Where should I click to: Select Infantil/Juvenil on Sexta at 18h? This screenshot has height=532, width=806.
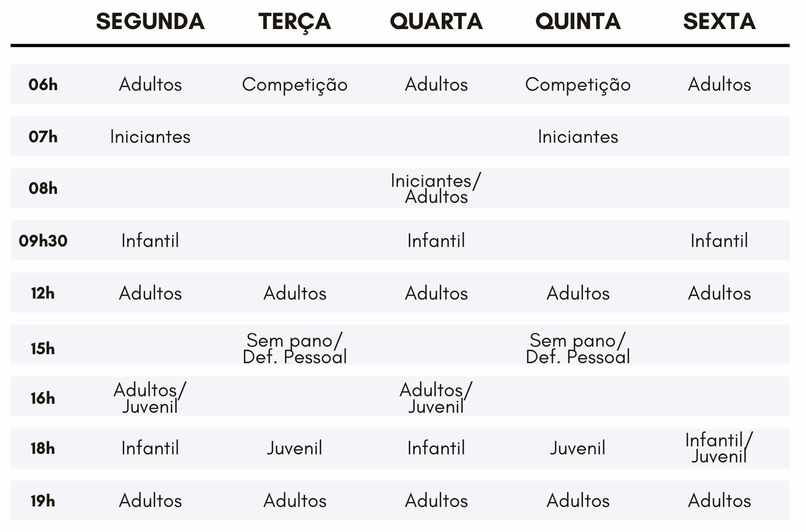tap(719, 448)
